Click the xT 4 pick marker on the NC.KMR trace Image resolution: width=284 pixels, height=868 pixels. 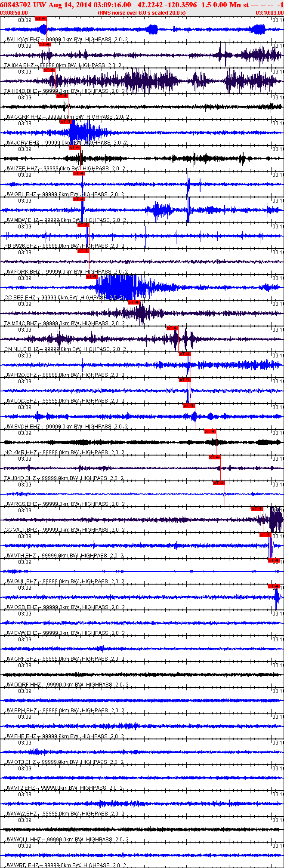point(210,431)
